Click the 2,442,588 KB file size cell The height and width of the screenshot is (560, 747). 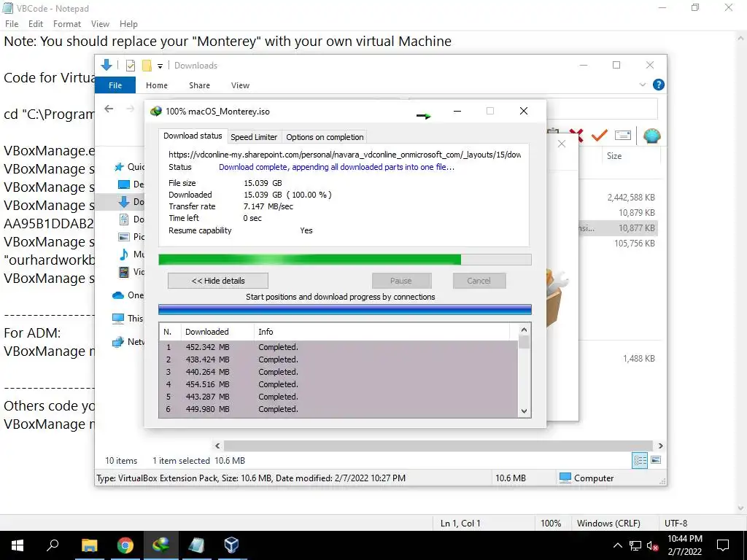click(x=631, y=197)
